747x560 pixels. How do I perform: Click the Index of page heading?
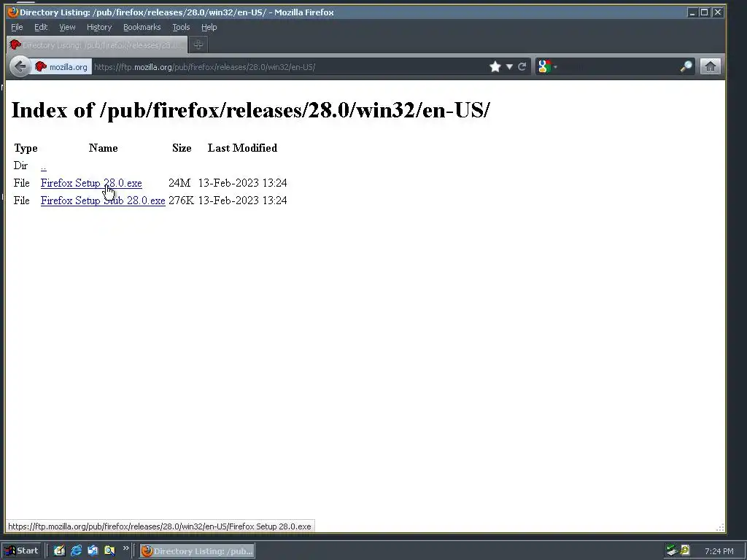click(x=251, y=110)
